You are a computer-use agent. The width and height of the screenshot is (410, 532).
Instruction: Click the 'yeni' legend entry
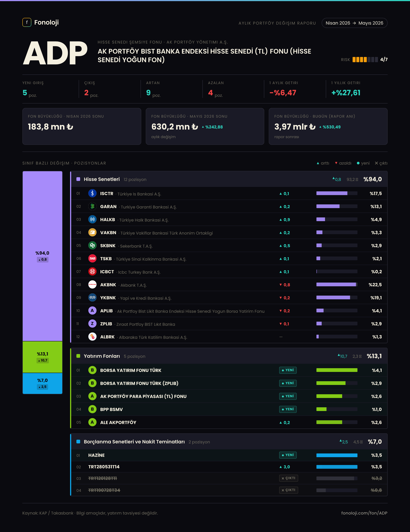pyautogui.click(x=363, y=163)
